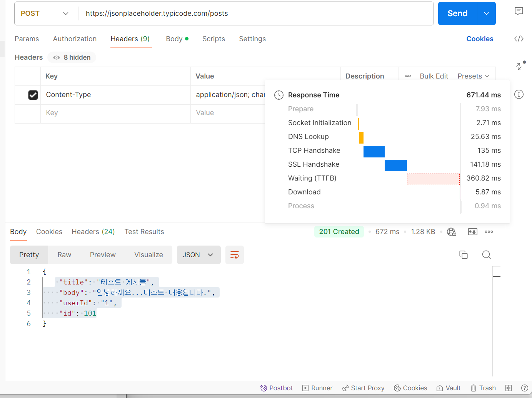The height and width of the screenshot is (398, 532).
Task: Select the request Headers (9) tab
Action: pyautogui.click(x=130, y=39)
